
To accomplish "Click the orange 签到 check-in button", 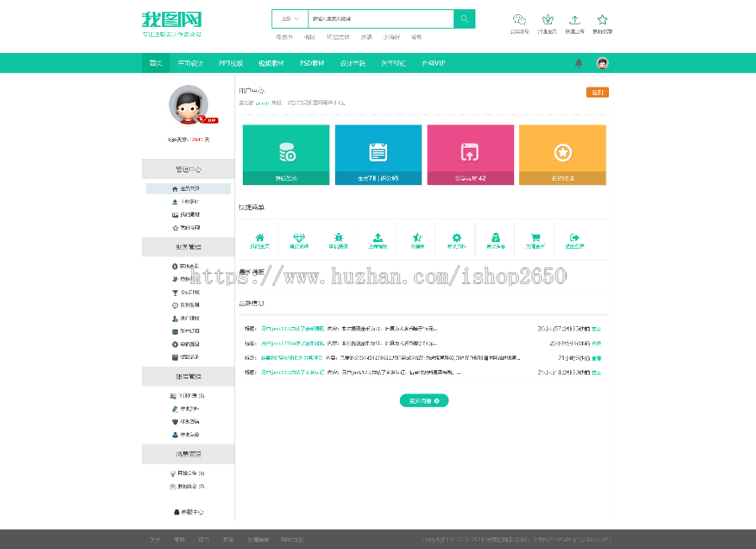I will tap(597, 92).
